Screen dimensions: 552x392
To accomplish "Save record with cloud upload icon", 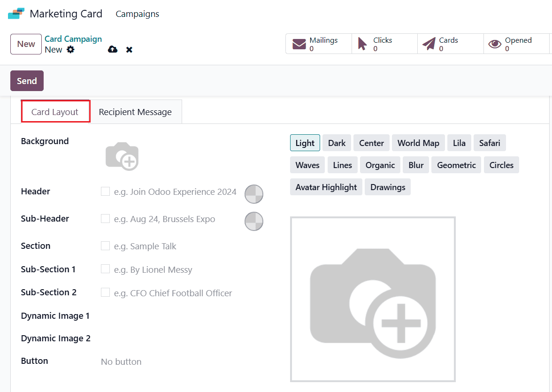I will tap(113, 49).
